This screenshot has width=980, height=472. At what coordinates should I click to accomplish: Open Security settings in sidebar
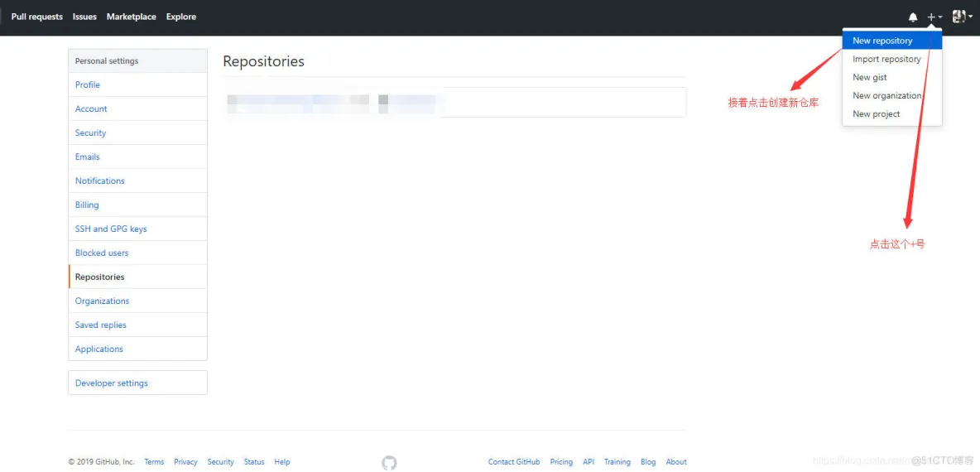coord(90,133)
